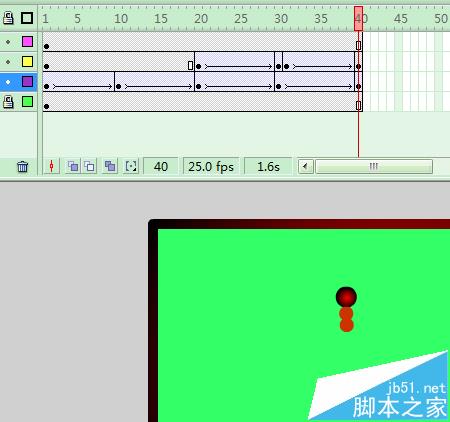Click end frame marker on green layer
This screenshot has height=422, width=450.
tap(358, 105)
